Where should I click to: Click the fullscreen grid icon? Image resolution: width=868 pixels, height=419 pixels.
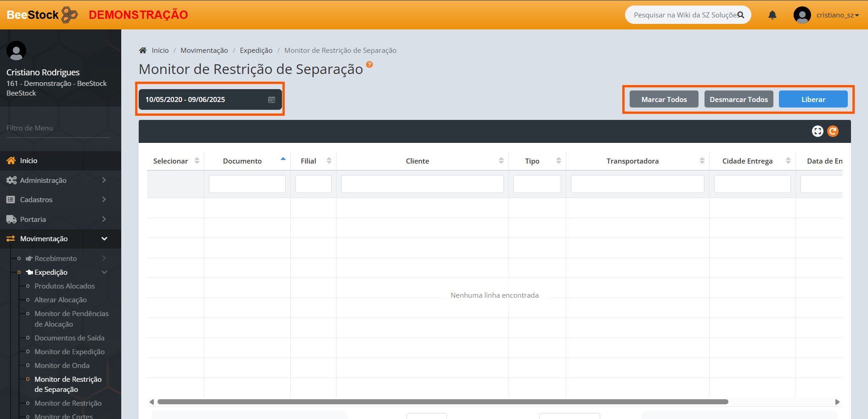point(817,131)
